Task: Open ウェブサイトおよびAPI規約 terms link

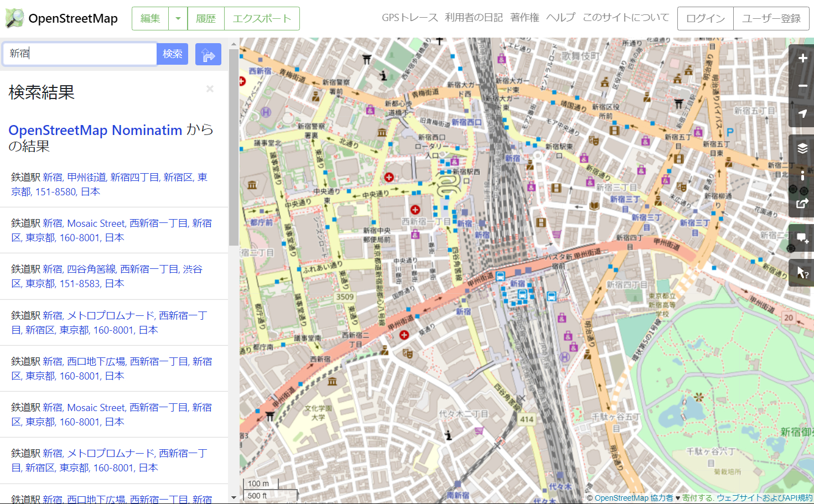Action: tap(765, 498)
